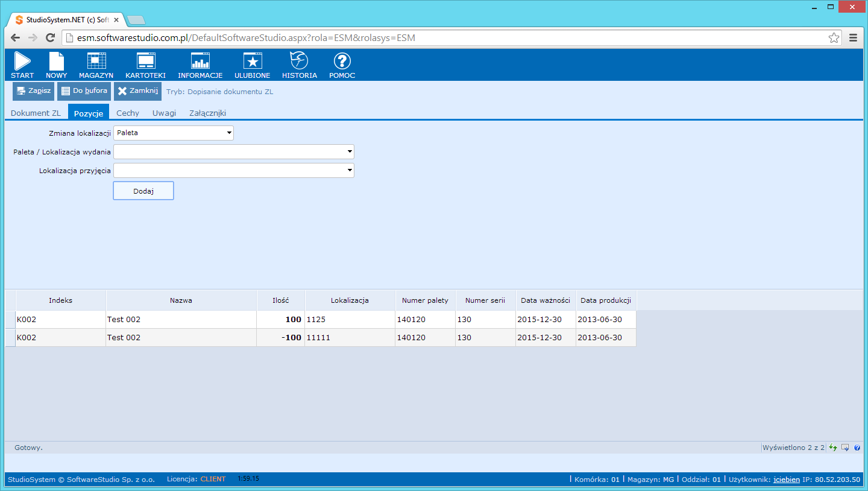Click the Magazyn: MG footer label
Screen dimensions: 868x491
click(x=651, y=480)
